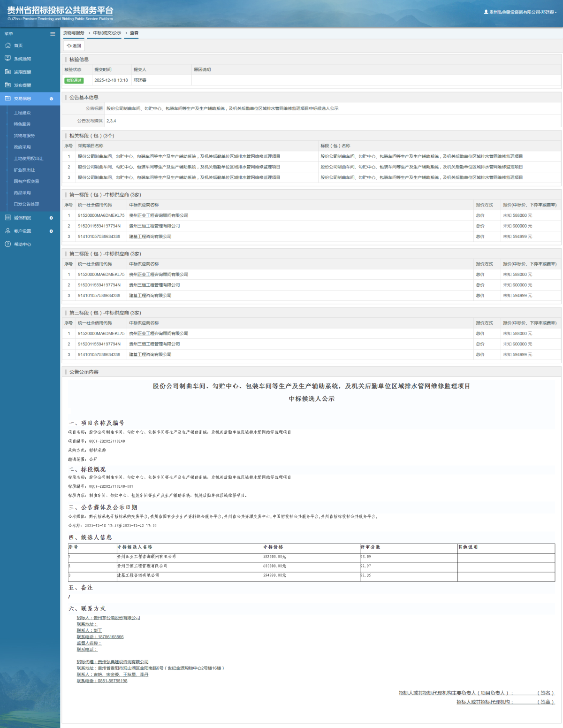Expand the 诚信档案 submenu arrow
The image size is (563, 728).
[51, 218]
